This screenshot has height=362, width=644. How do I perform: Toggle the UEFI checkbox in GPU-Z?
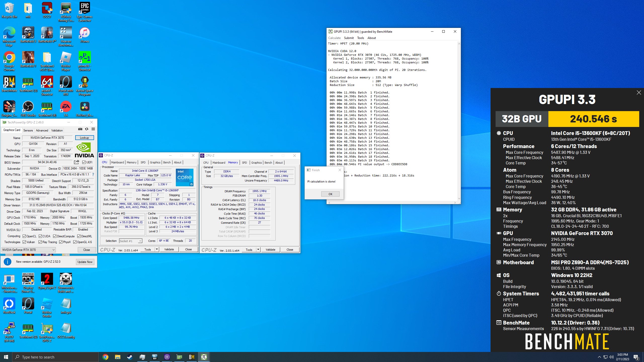[x=84, y=162]
